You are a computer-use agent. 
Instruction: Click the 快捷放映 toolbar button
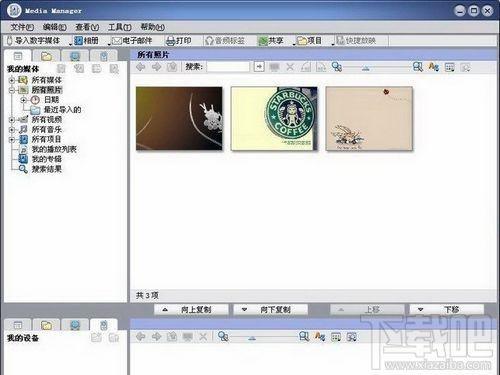point(356,41)
